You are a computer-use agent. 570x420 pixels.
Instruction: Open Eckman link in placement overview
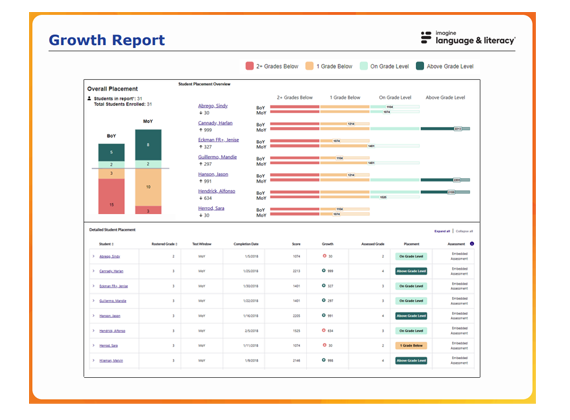(218, 140)
